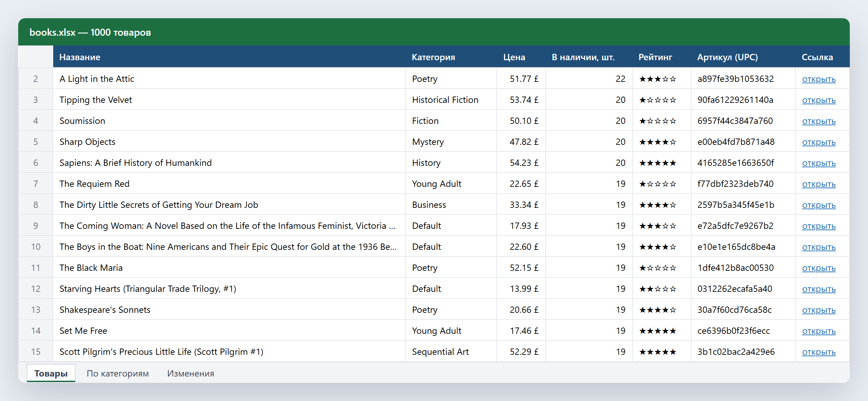Click the price cell "54.23 £"
This screenshot has width=868, height=401.
pyautogui.click(x=521, y=162)
